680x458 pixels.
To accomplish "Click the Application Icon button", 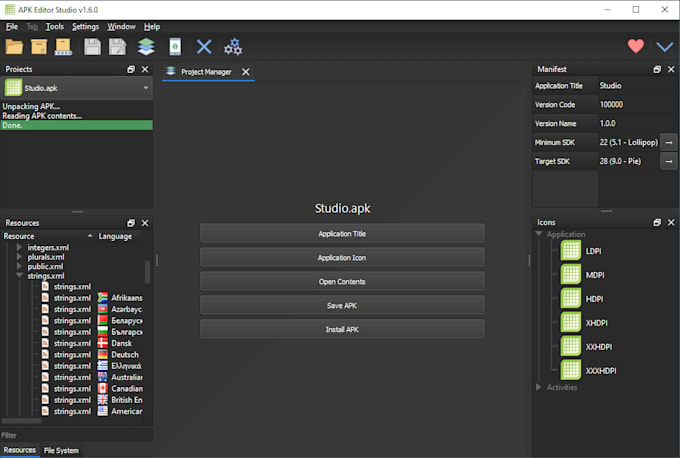I will [x=342, y=258].
